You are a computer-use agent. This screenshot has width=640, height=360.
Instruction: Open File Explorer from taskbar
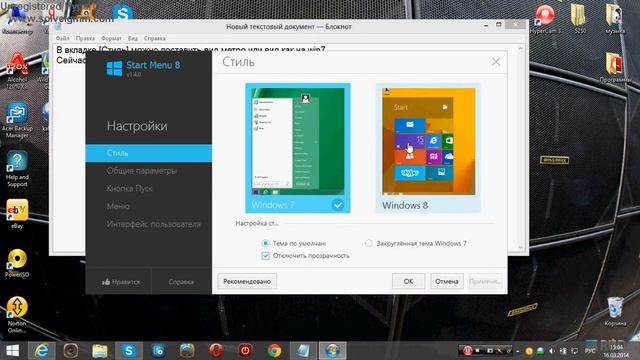click(100, 351)
